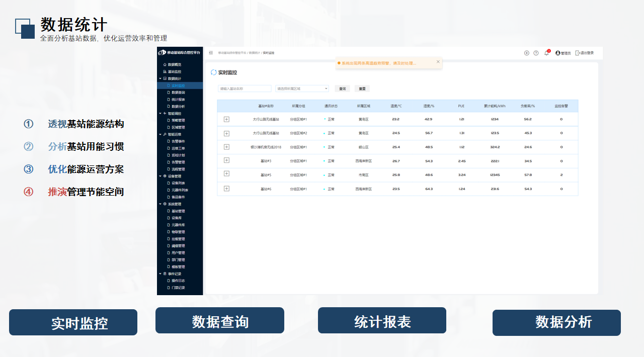Viewport: 644px width, 357px height.
Task: Click the 管理员 user avatar icon
Action: [558, 53]
